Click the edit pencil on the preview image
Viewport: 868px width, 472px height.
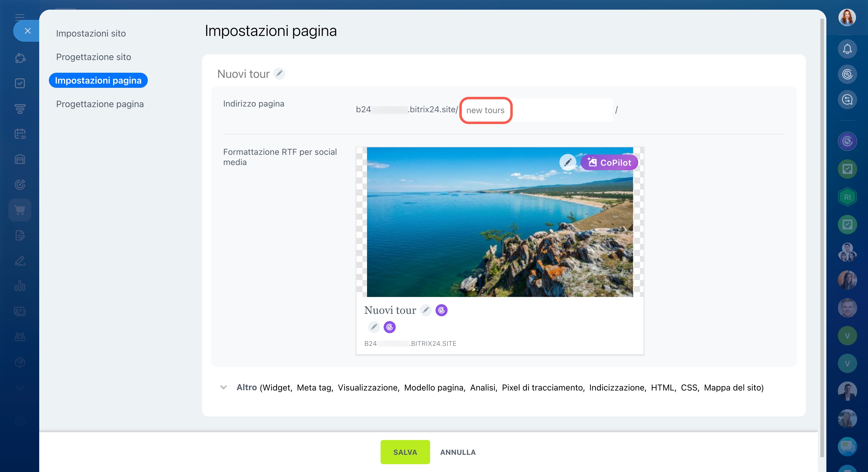pos(567,162)
